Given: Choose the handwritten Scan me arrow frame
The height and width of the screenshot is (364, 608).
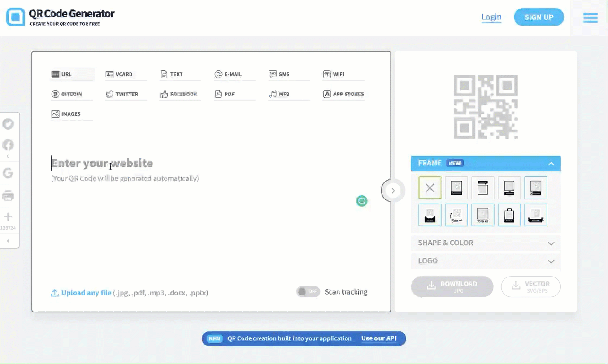Looking at the screenshot, I should [456, 215].
